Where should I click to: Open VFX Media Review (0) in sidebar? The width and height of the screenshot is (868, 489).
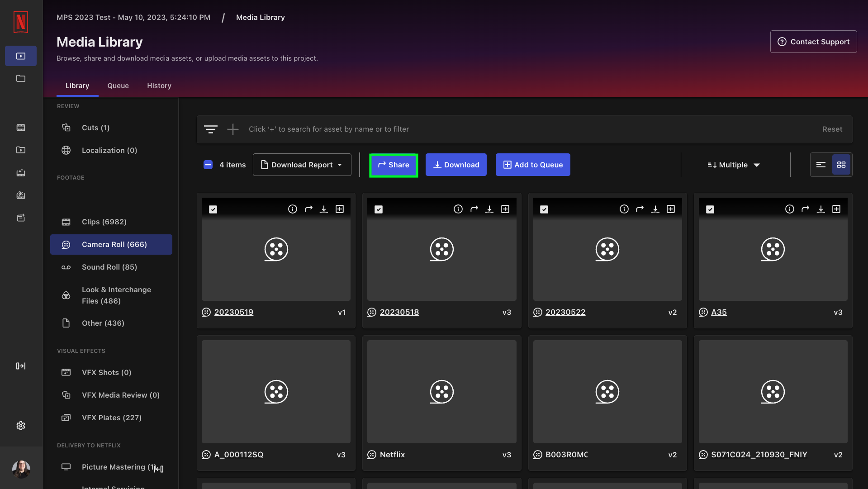pyautogui.click(x=111, y=395)
